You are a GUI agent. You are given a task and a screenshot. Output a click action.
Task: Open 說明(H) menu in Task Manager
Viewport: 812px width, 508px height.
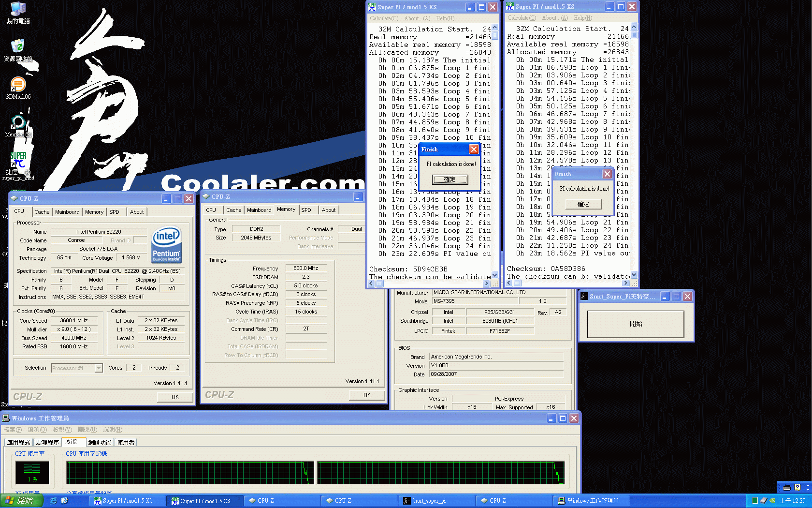113,430
